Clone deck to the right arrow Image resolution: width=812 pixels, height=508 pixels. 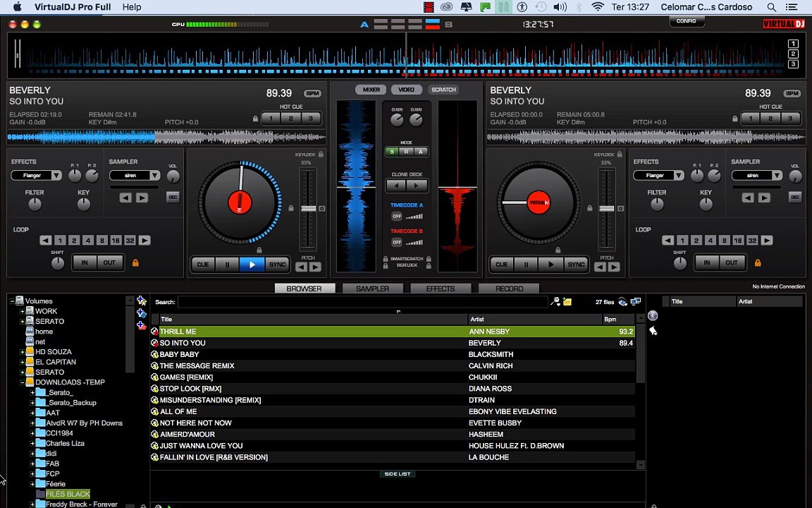[417, 186]
